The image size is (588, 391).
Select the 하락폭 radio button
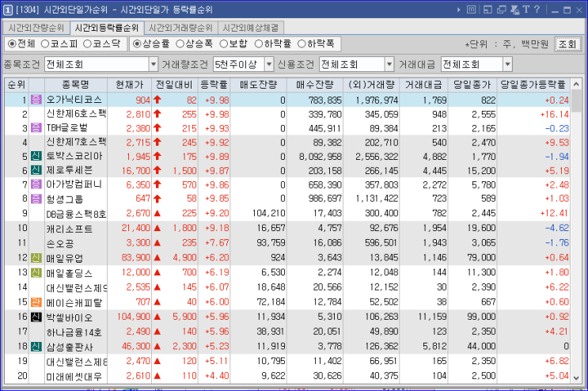tap(302, 44)
